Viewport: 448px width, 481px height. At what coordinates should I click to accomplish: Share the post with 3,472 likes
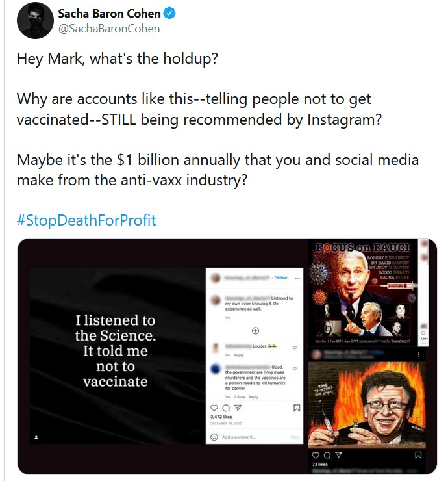click(237, 408)
